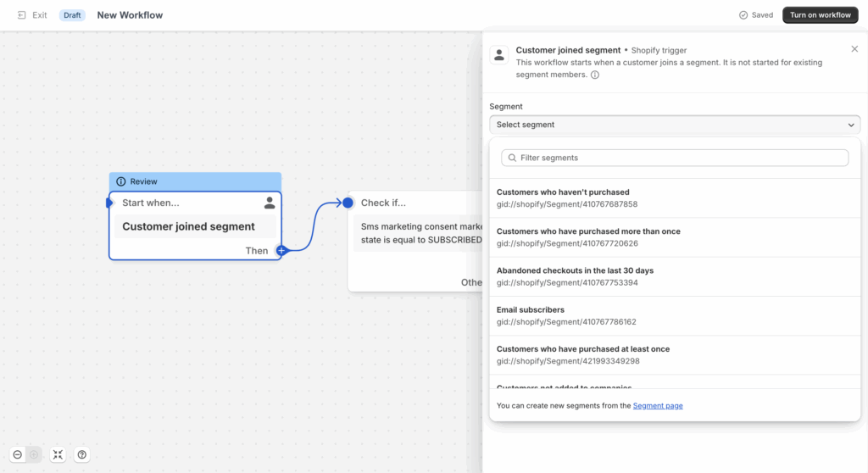Close the Customer joined segment panel
This screenshot has height=473, width=868.
[x=854, y=49]
